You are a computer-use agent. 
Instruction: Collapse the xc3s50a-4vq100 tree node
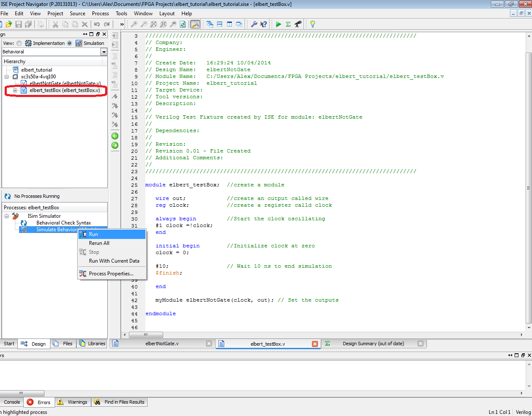[x=7, y=77]
